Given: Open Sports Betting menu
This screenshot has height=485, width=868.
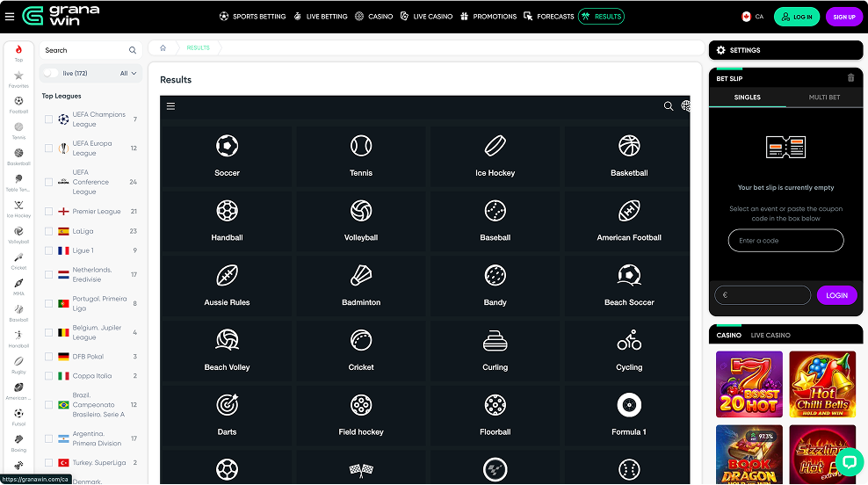Looking at the screenshot, I should (x=252, y=17).
